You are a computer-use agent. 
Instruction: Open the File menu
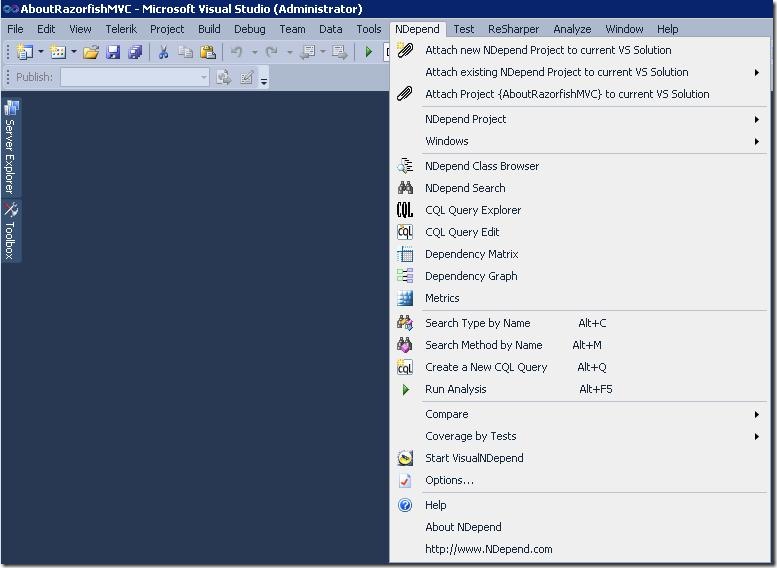pos(15,29)
